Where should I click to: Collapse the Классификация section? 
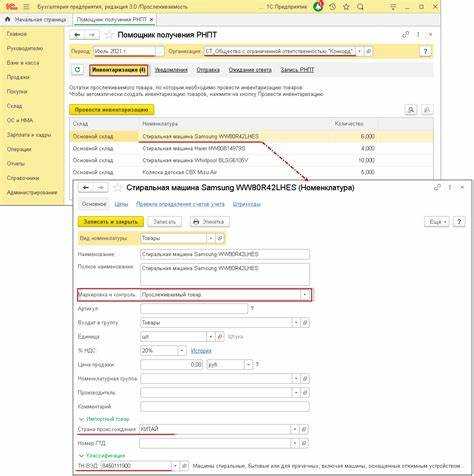102,455
